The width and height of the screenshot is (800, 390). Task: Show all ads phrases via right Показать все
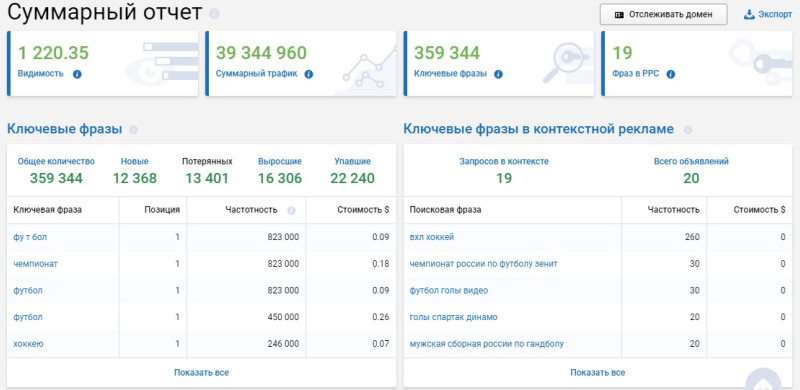(597, 373)
